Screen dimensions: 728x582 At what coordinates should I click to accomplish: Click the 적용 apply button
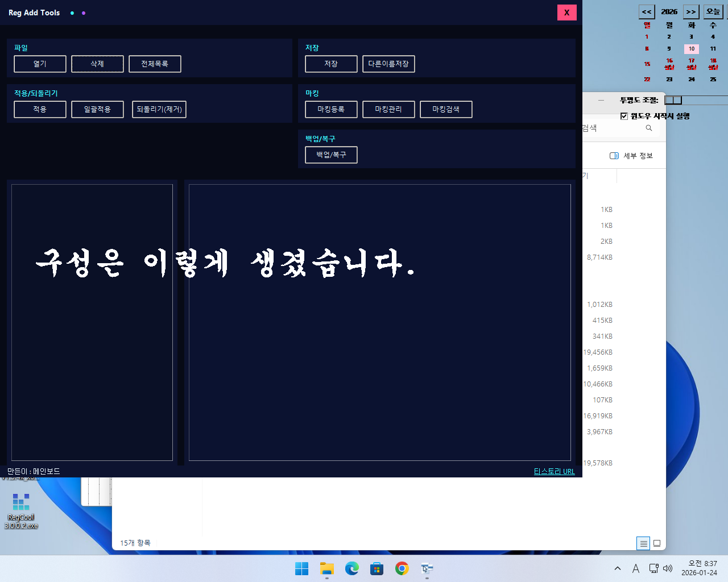40,109
